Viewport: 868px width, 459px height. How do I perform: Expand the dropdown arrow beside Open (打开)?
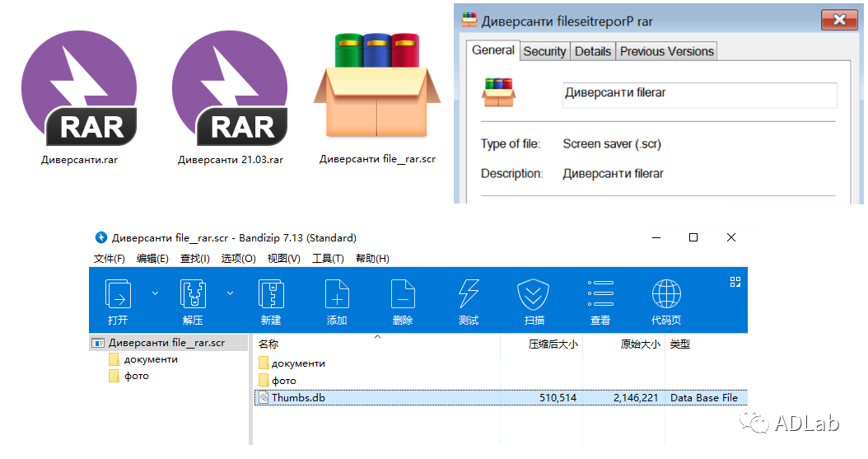pyautogui.click(x=154, y=293)
